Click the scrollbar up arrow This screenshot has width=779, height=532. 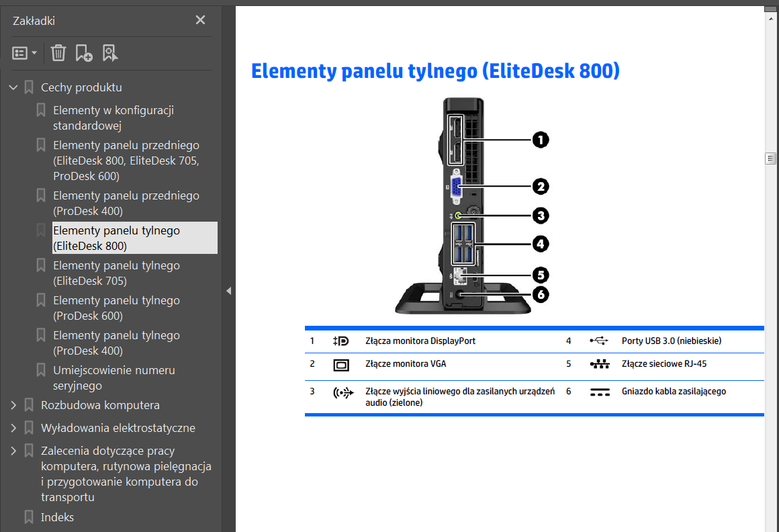[771, 19]
